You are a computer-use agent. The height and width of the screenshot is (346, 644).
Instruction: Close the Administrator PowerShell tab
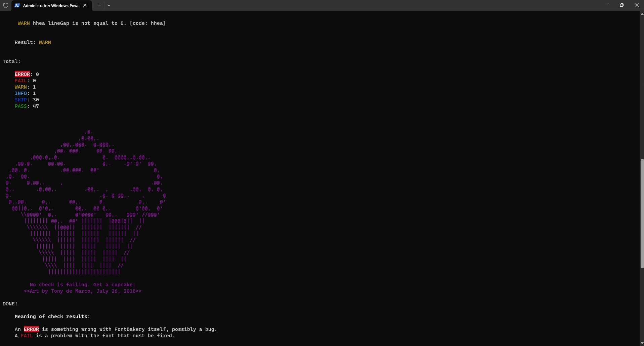85,5
